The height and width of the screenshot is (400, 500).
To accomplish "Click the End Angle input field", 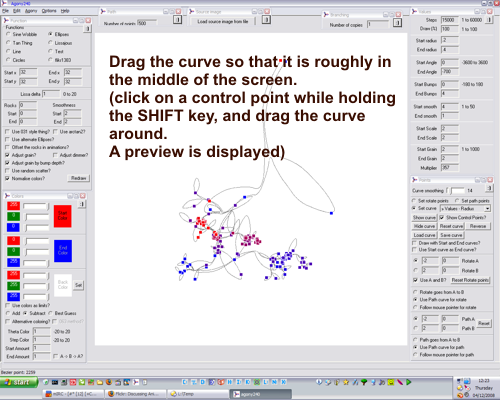I will pyautogui.click(x=450, y=72).
